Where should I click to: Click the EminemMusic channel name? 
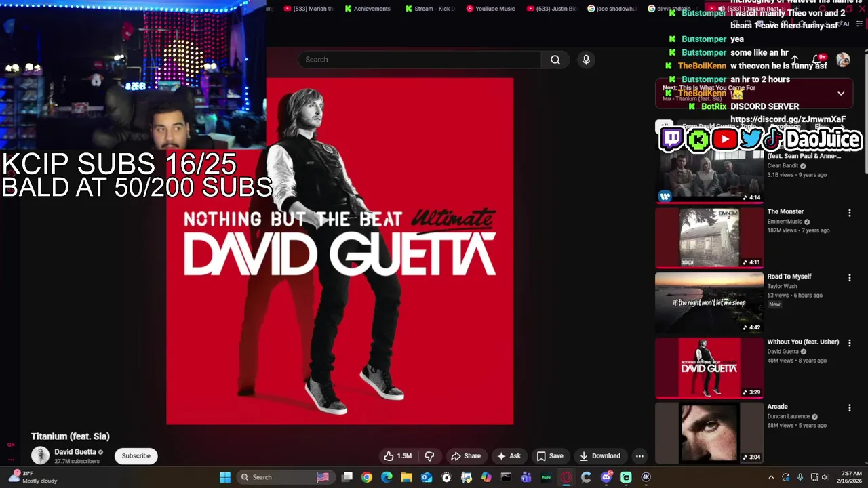click(785, 222)
